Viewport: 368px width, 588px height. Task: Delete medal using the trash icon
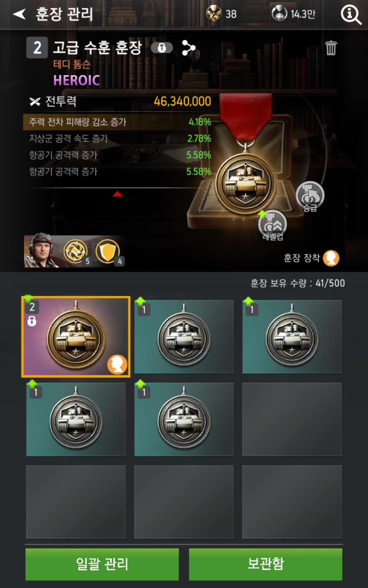tap(331, 48)
